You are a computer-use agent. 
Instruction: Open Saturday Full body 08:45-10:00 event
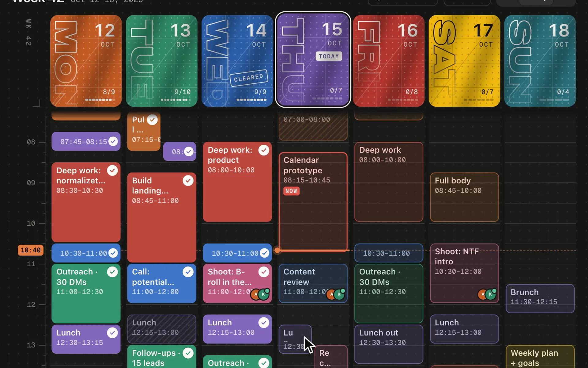coord(464,197)
